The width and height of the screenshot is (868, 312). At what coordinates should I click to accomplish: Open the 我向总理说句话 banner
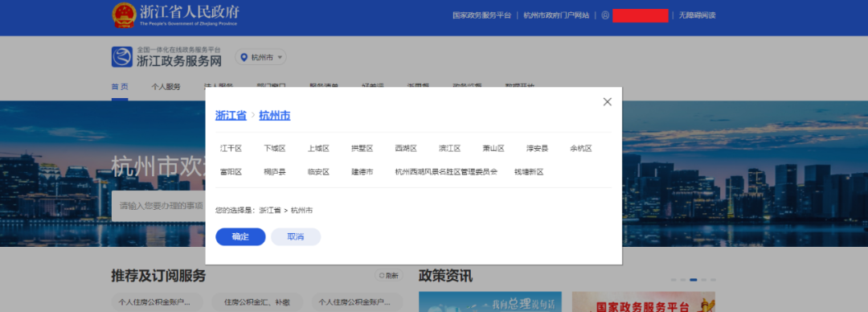(490, 302)
